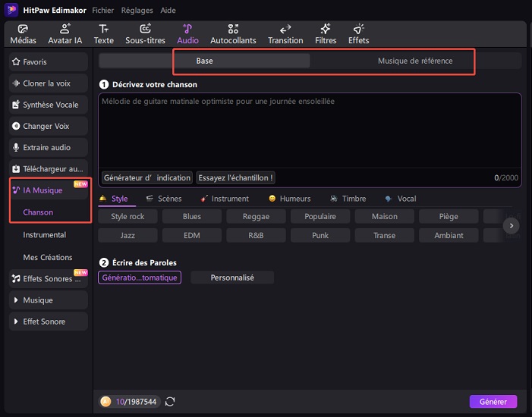The width and height of the screenshot is (532, 417).
Task: Click the refresh credits icon
Action: click(x=170, y=402)
